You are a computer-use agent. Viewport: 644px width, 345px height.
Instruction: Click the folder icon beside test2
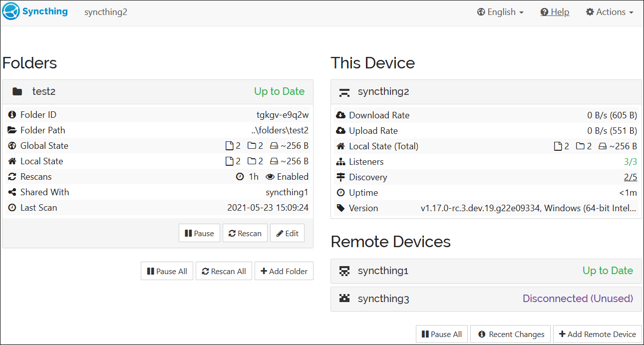17,91
